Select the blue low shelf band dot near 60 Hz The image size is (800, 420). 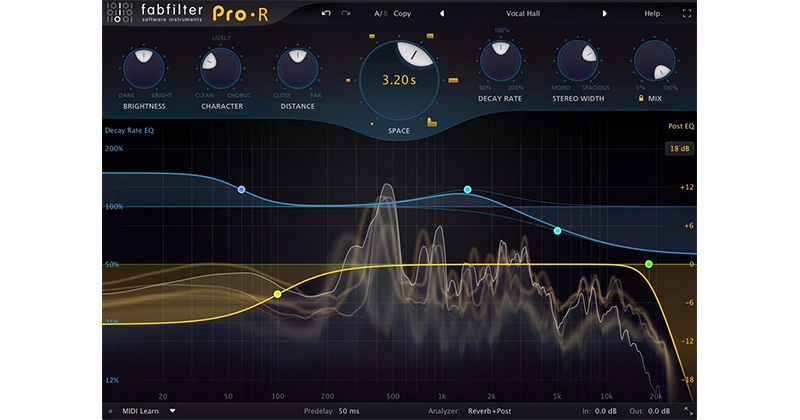click(x=242, y=189)
